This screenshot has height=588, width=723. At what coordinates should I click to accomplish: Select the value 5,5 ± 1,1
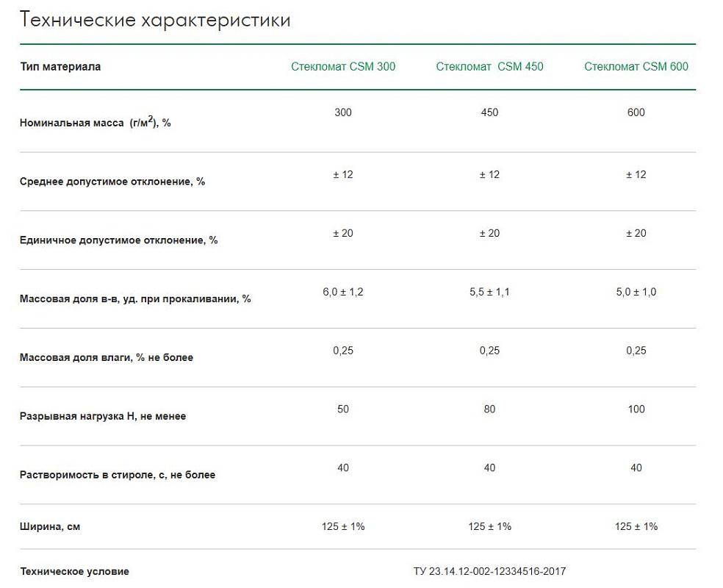tap(489, 292)
